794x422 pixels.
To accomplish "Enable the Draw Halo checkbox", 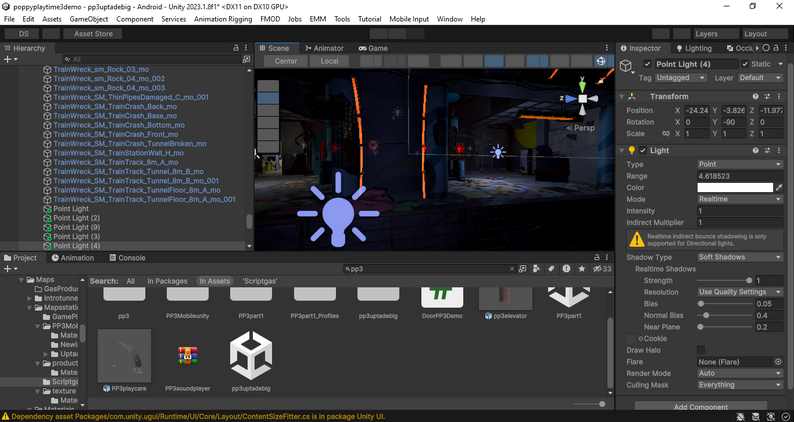I will coord(701,350).
